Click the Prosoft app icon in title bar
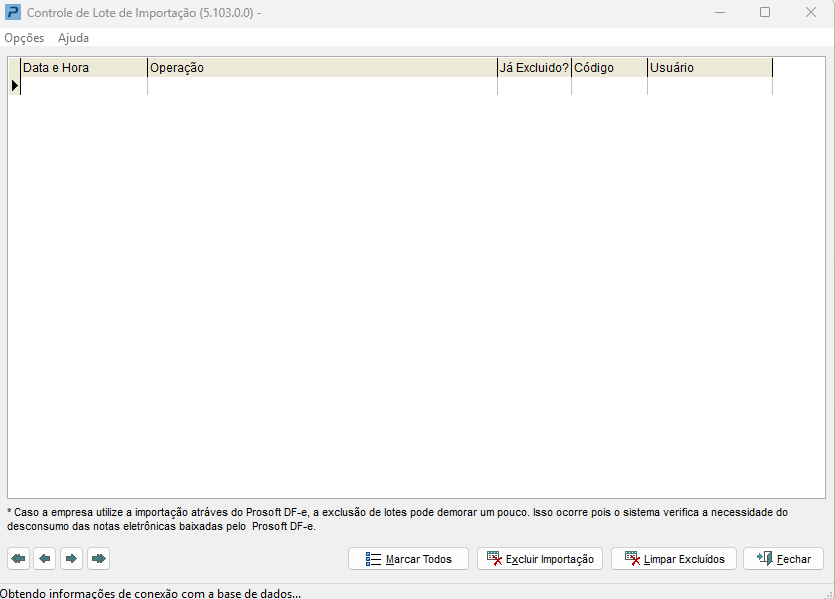Image resolution: width=835 pixels, height=599 pixels. click(x=12, y=12)
